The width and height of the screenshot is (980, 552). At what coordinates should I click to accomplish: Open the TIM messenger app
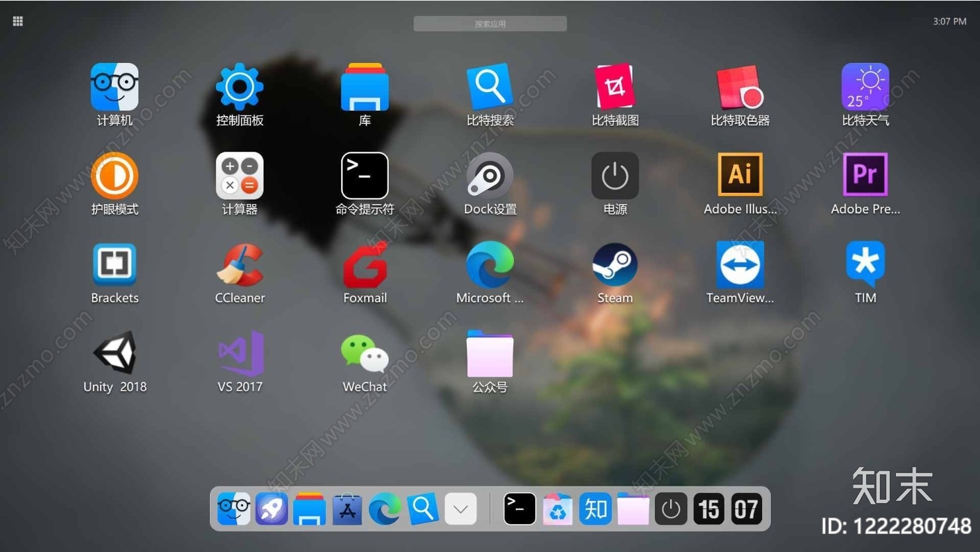(865, 264)
